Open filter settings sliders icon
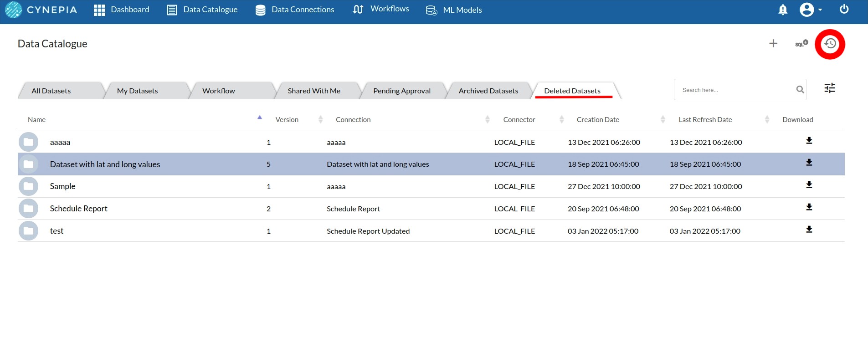The height and width of the screenshot is (353, 868). (x=830, y=88)
